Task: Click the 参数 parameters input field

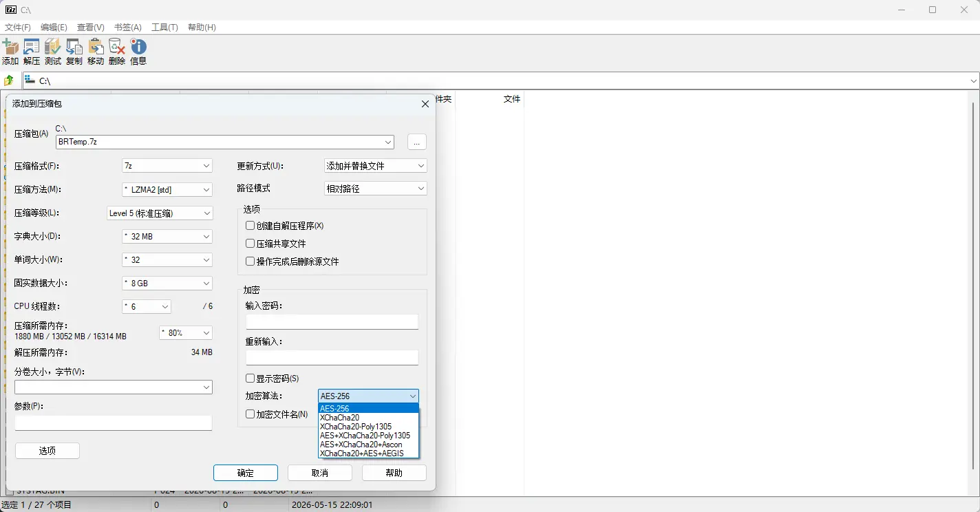Action: pos(114,423)
